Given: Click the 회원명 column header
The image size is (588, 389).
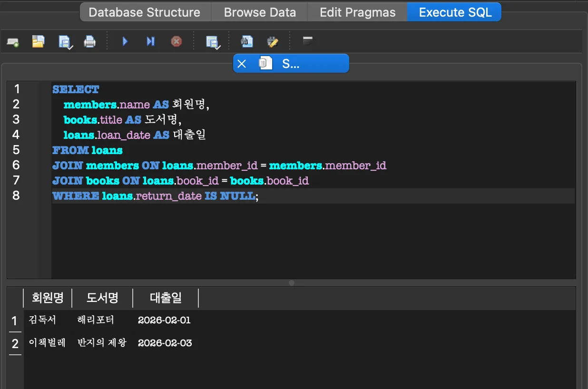Looking at the screenshot, I should tap(48, 298).
